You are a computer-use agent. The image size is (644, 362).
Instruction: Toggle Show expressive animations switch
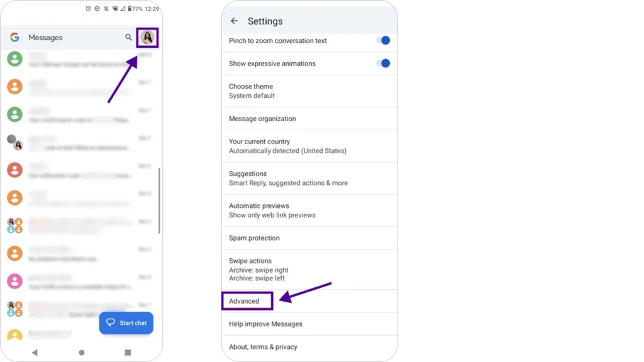[x=383, y=63]
